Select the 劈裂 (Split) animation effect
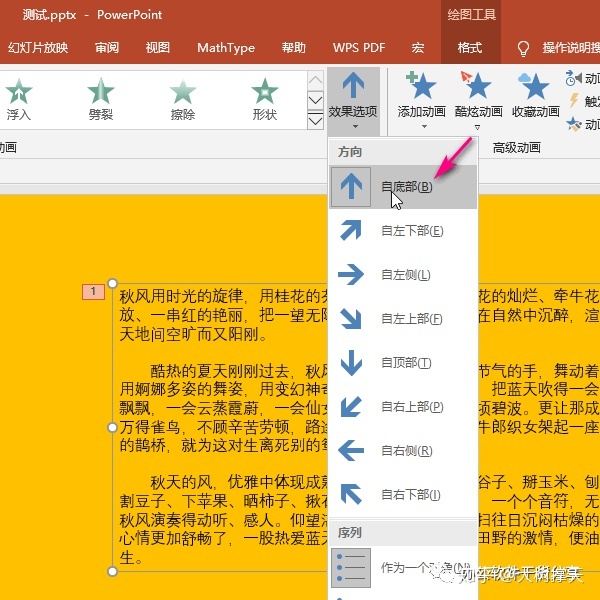Screen dimensions: 600x600 tap(101, 99)
